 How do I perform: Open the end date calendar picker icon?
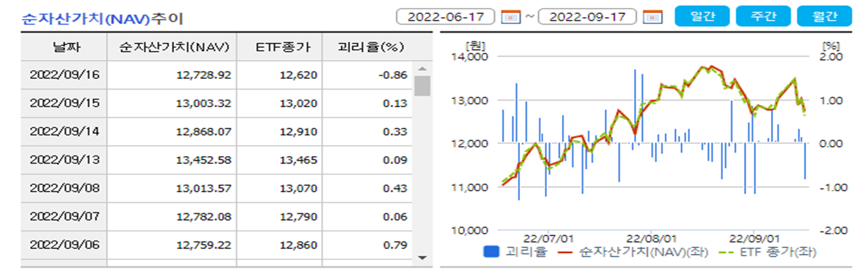pos(653,17)
